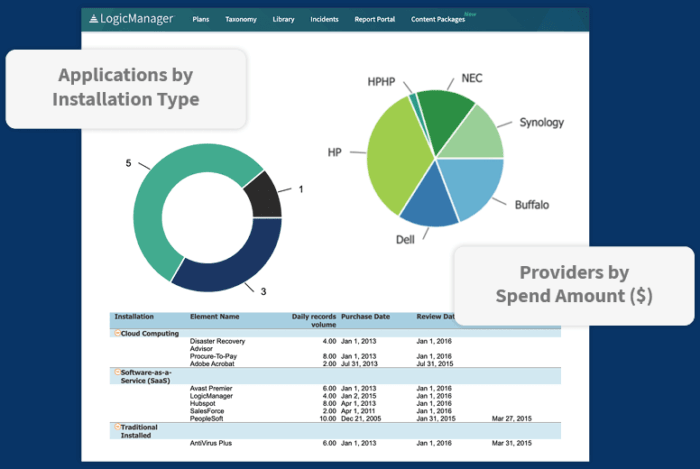This screenshot has width=700, height=469.
Task: Open the Incidents menu
Action: 325,19
